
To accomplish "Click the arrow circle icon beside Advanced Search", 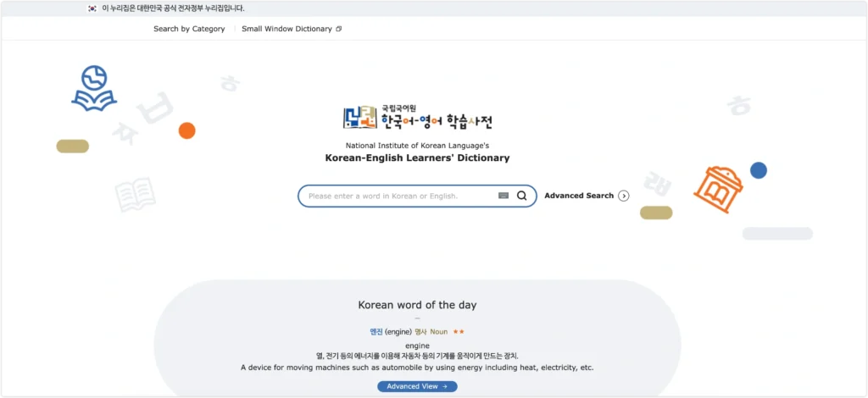I will point(624,196).
